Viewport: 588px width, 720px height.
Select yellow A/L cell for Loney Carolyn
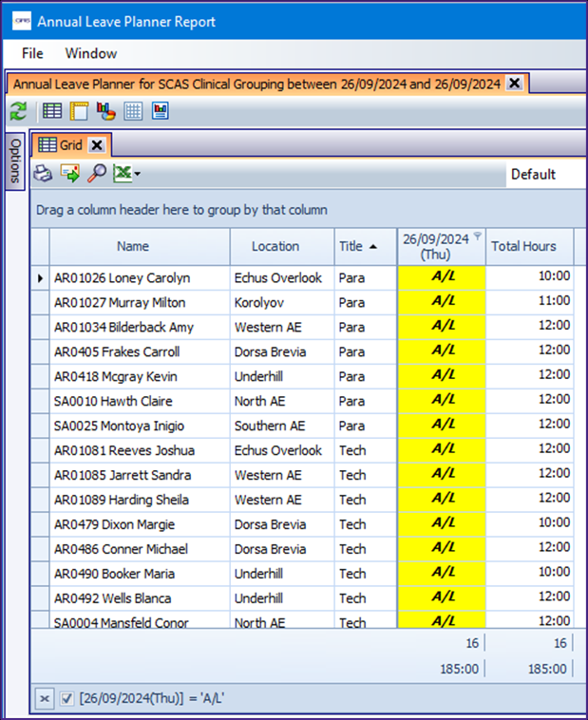pyautogui.click(x=443, y=278)
